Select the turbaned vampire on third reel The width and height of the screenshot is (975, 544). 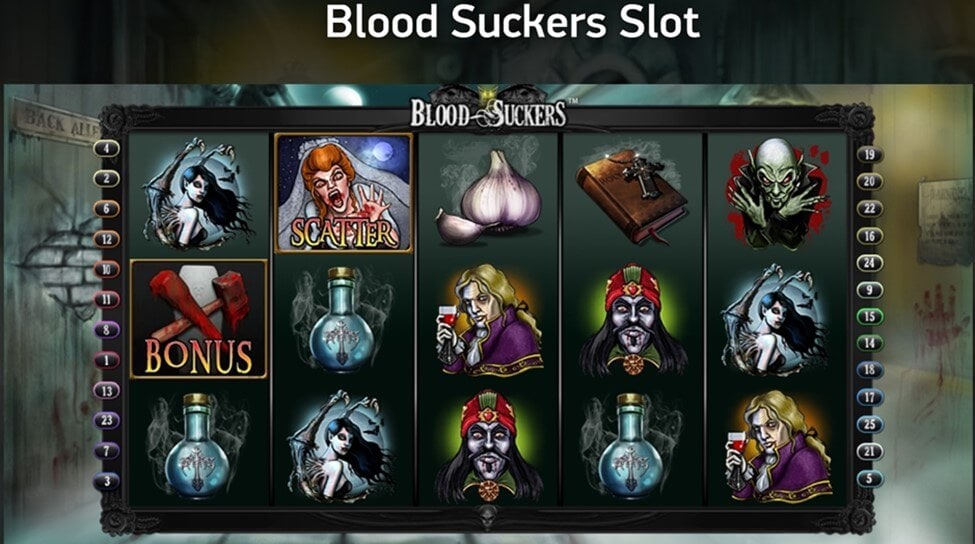pyautogui.click(x=489, y=446)
